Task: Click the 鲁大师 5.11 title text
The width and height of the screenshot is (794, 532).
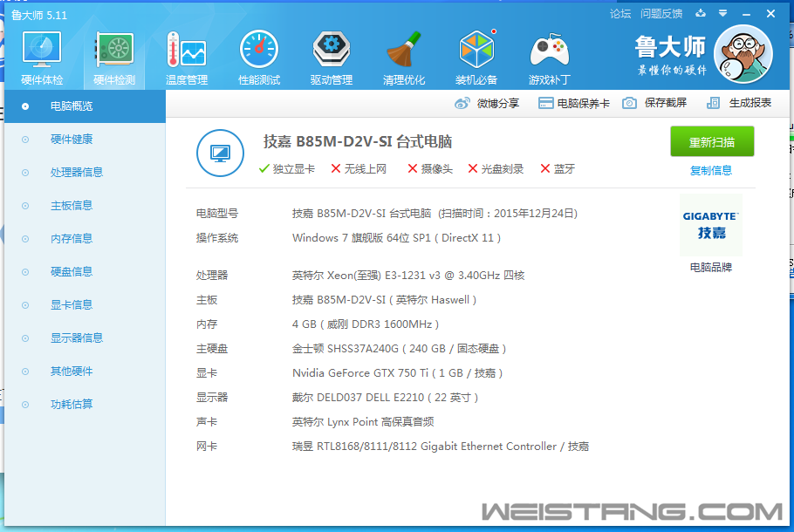Action: coord(39,15)
